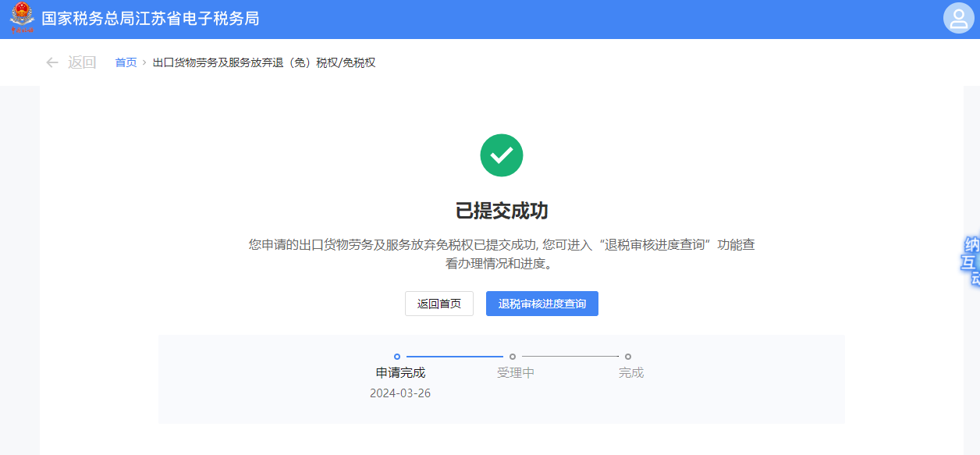The height and width of the screenshot is (455, 980).
Task: Click the 申请完成 step circle
Action: pos(397,357)
